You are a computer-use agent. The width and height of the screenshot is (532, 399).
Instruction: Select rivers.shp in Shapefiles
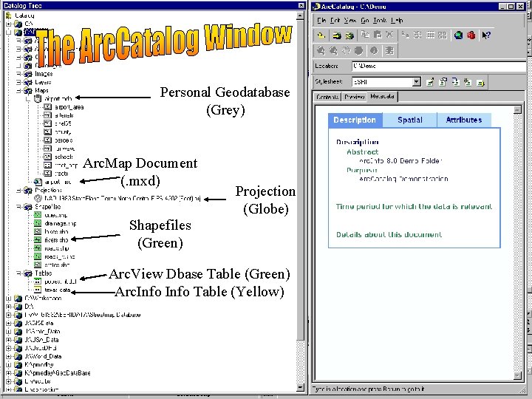[52, 240]
